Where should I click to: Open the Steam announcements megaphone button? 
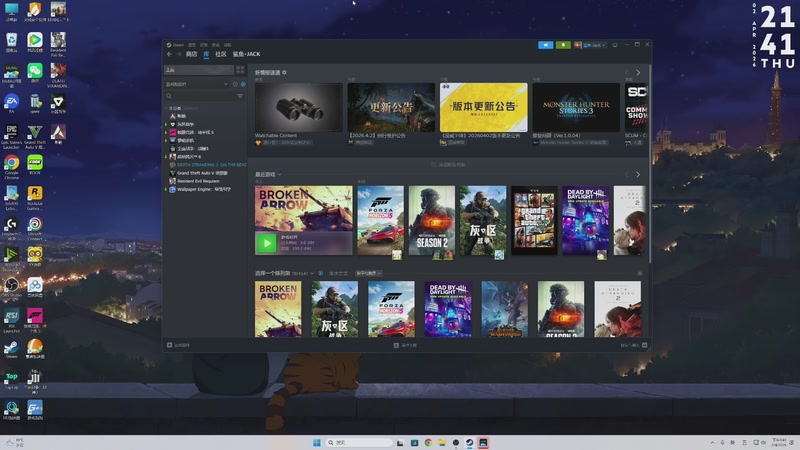(545, 45)
